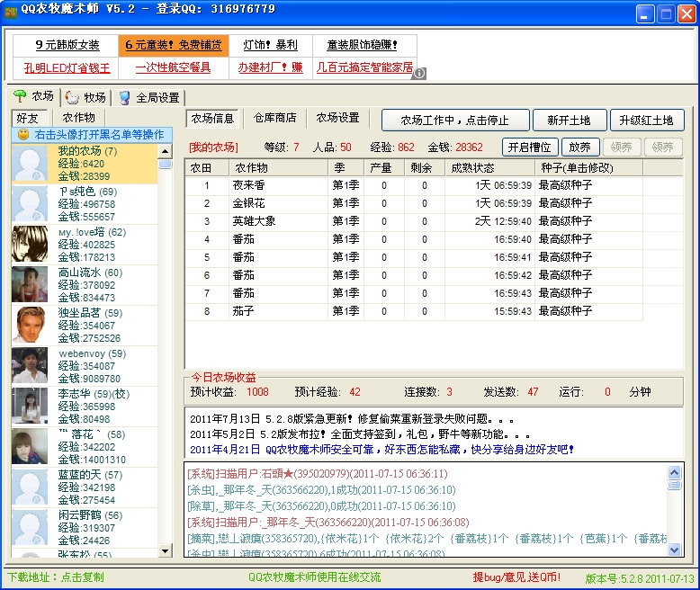Screen dimensions: 700x590
Task: Select the 金银花 crop row
Action: tap(414, 203)
